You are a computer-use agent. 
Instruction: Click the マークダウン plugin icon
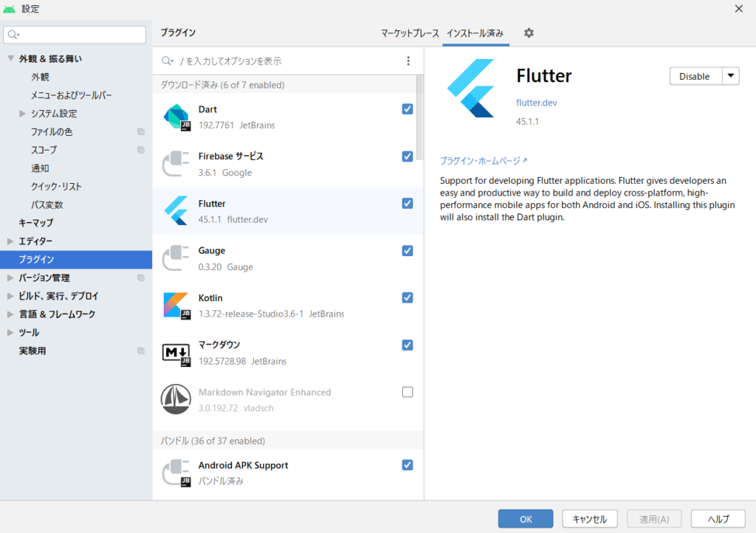pos(176,354)
